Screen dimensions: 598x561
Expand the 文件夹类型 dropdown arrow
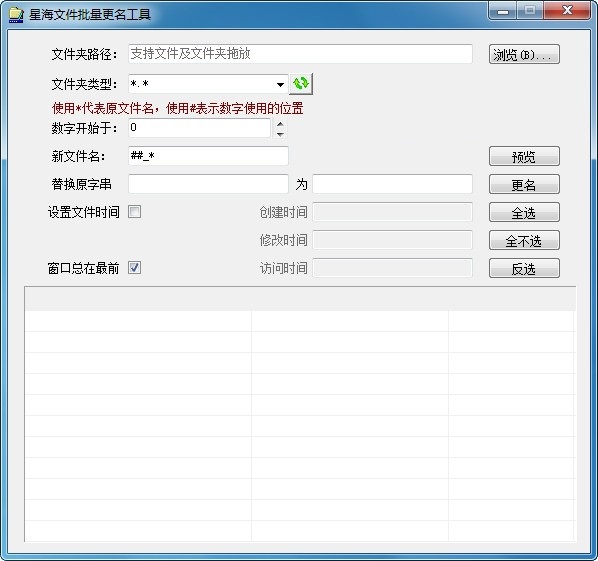280,84
